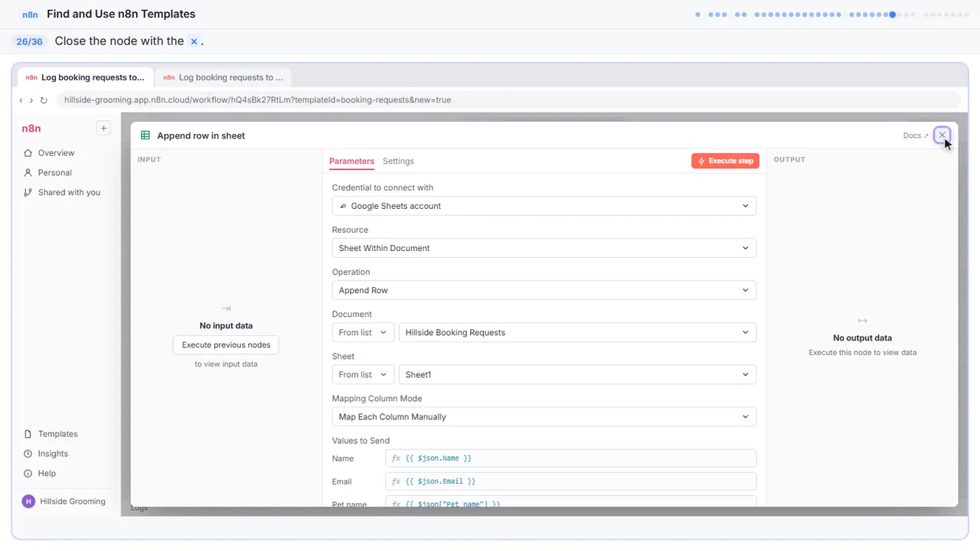Click the plus button beside the n8n logo
Screen dimensions: 980x551
pyautogui.click(x=103, y=129)
